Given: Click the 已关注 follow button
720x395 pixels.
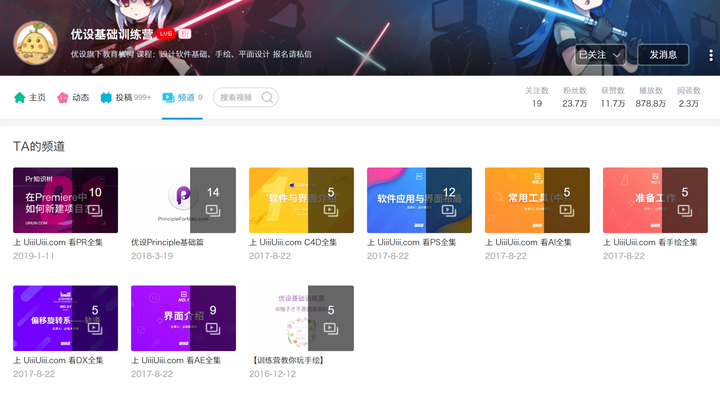Looking at the screenshot, I should [600, 55].
